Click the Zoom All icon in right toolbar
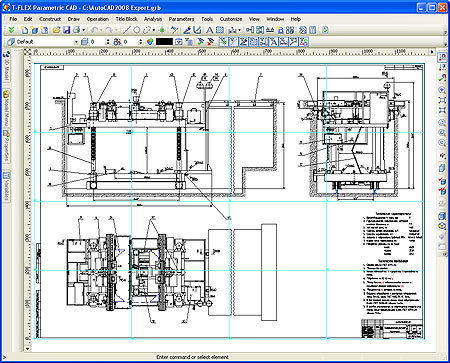 click(442, 100)
